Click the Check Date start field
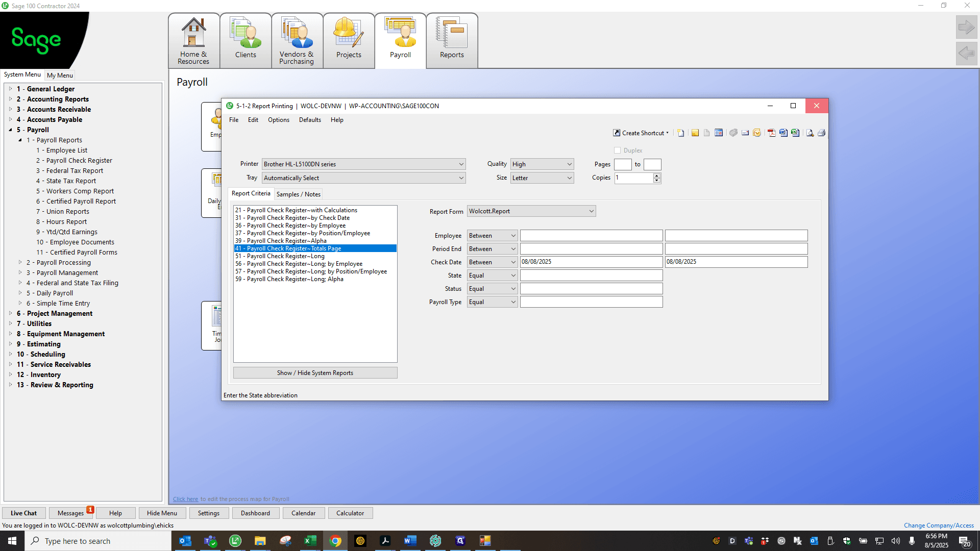 pyautogui.click(x=591, y=262)
